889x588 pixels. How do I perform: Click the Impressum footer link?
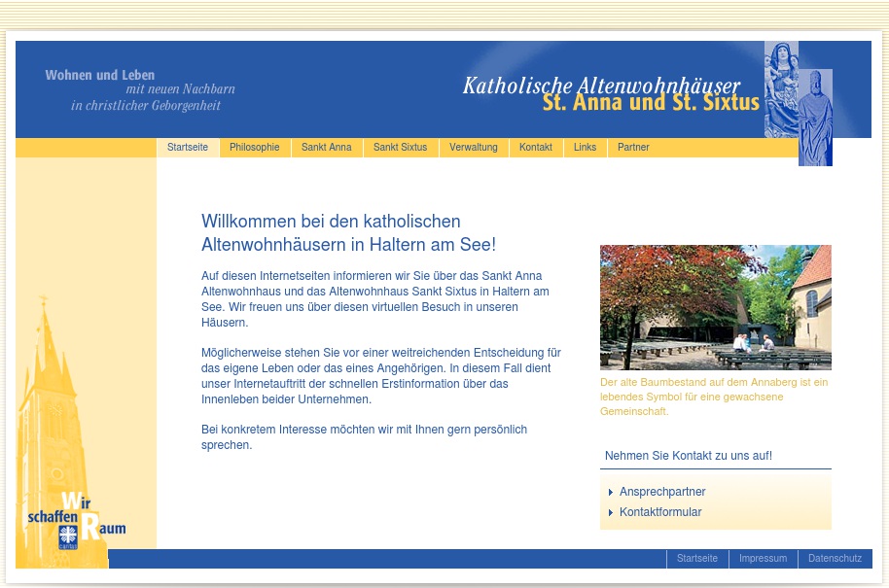point(763,558)
